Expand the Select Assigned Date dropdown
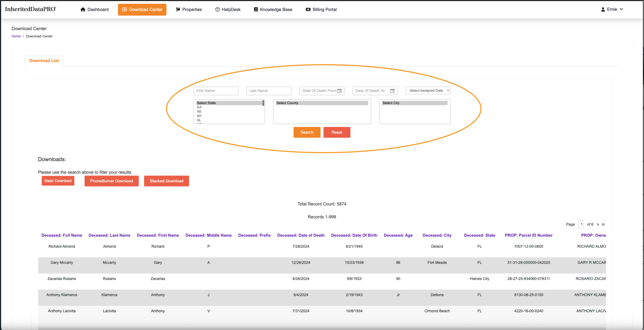 coord(428,91)
